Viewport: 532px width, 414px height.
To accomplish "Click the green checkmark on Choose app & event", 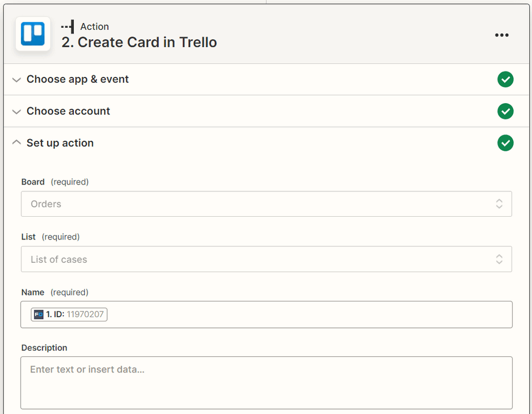I will pos(505,79).
